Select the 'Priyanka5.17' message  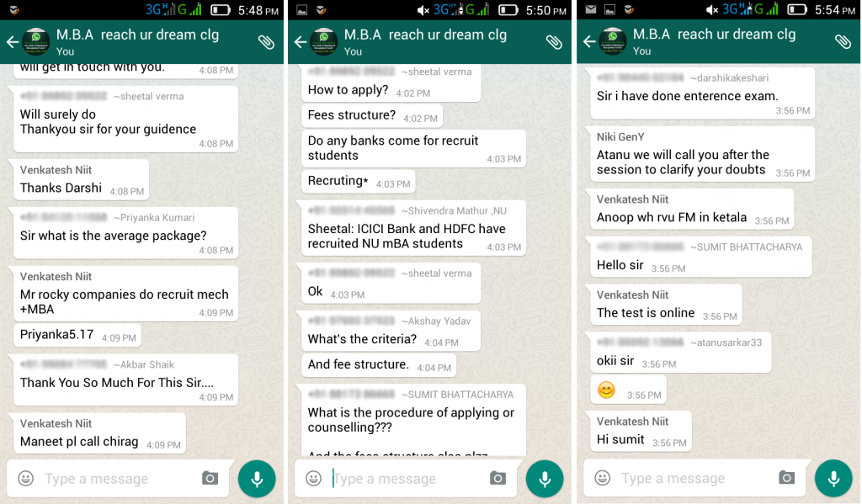77,335
